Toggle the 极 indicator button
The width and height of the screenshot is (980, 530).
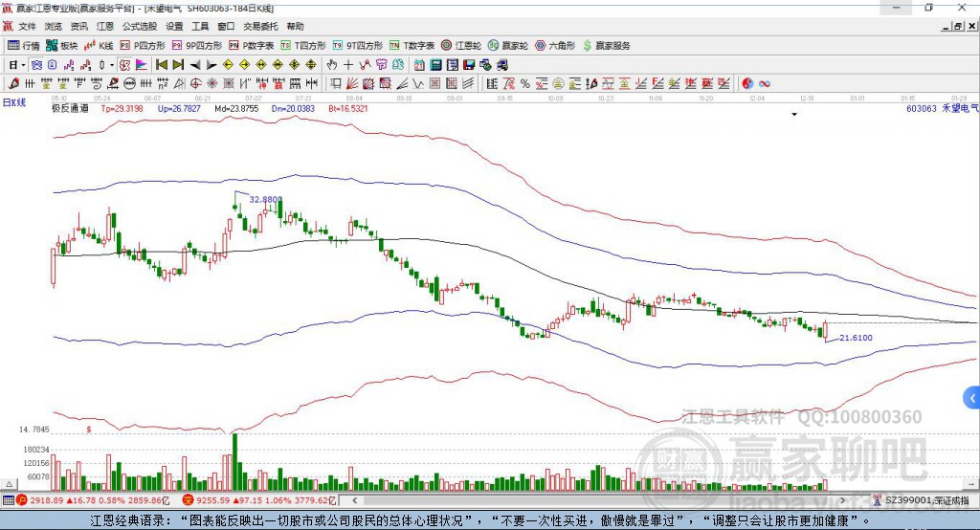pyautogui.click(x=124, y=65)
